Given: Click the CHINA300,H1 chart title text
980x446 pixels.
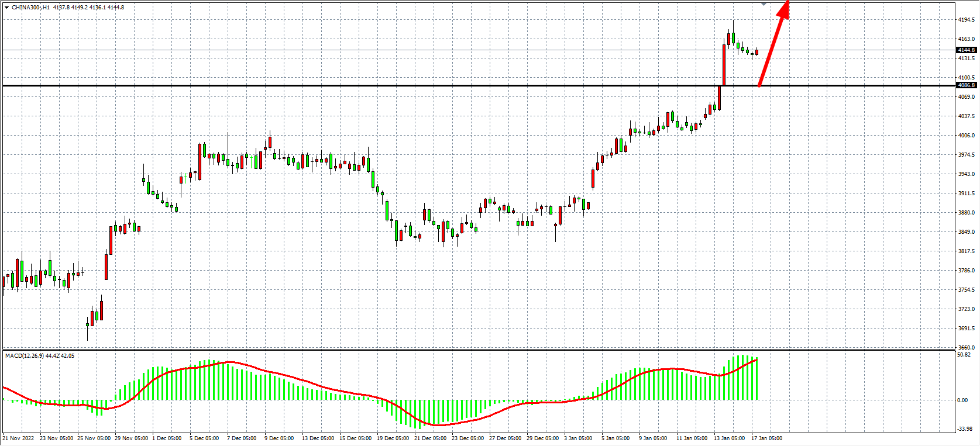Looking at the screenshot, I should (30, 8).
